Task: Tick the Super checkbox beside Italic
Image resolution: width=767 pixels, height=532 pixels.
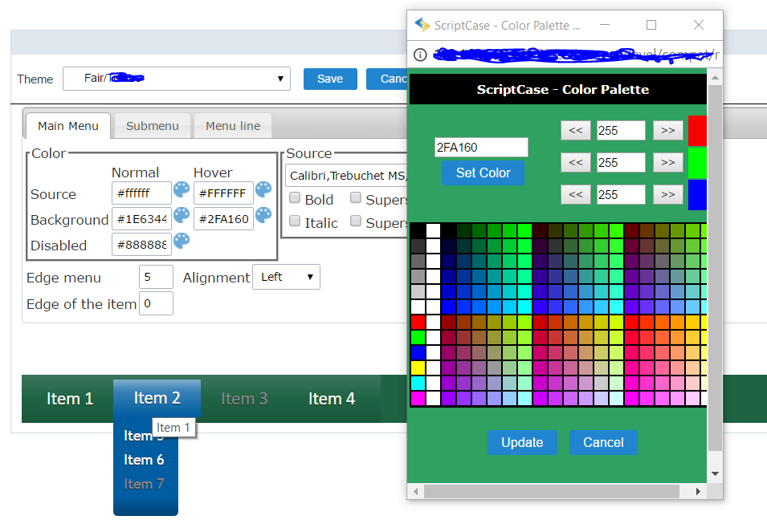Action: (x=356, y=221)
